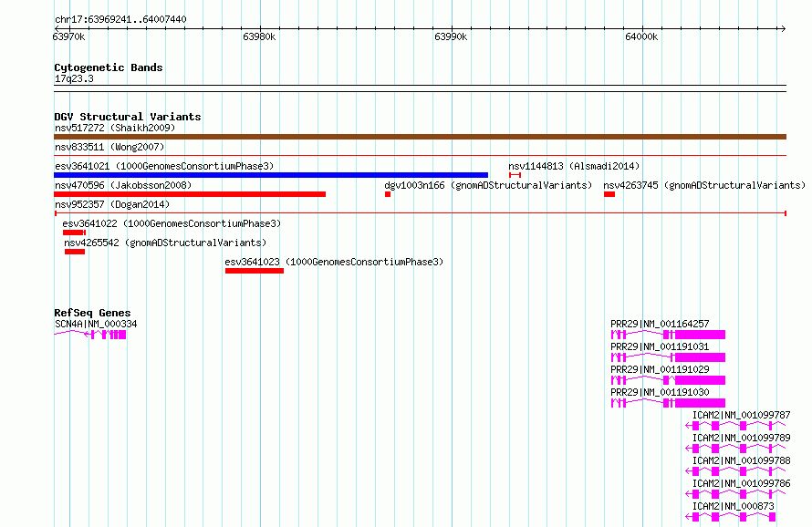Open nsv4265542 (gnomADStructuralVariants) label
The width and height of the screenshot is (812, 527).
point(165,243)
